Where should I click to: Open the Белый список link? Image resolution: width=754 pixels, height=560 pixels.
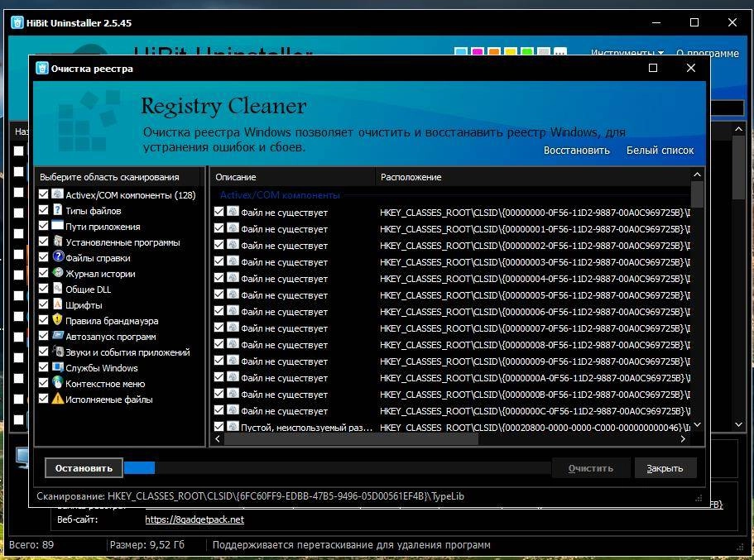pyautogui.click(x=660, y=151)
